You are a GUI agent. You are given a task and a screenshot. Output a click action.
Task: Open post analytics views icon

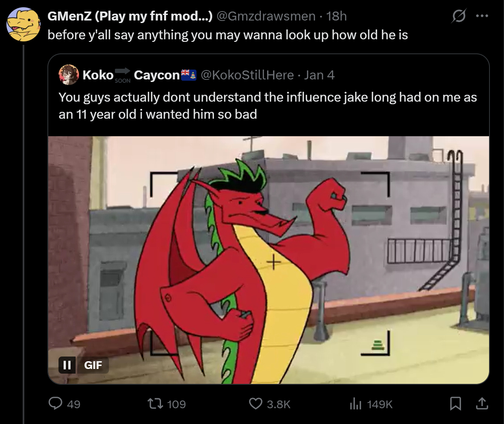356,404
